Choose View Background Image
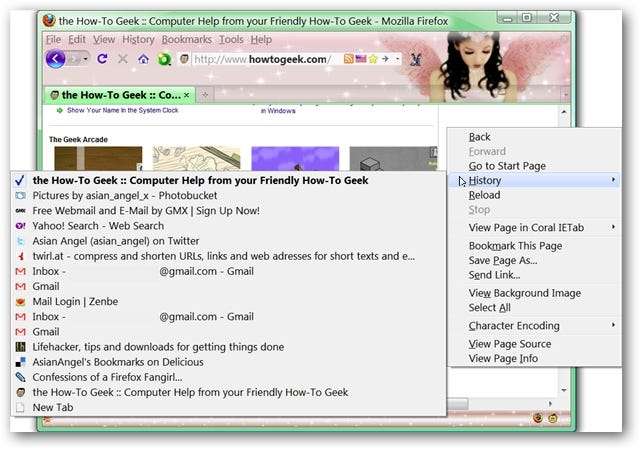Viewport: 640px width, 450px height. (534, 293)
